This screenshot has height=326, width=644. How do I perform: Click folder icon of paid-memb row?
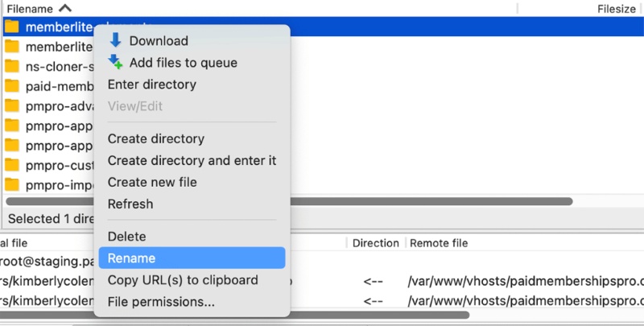[12, 86]
